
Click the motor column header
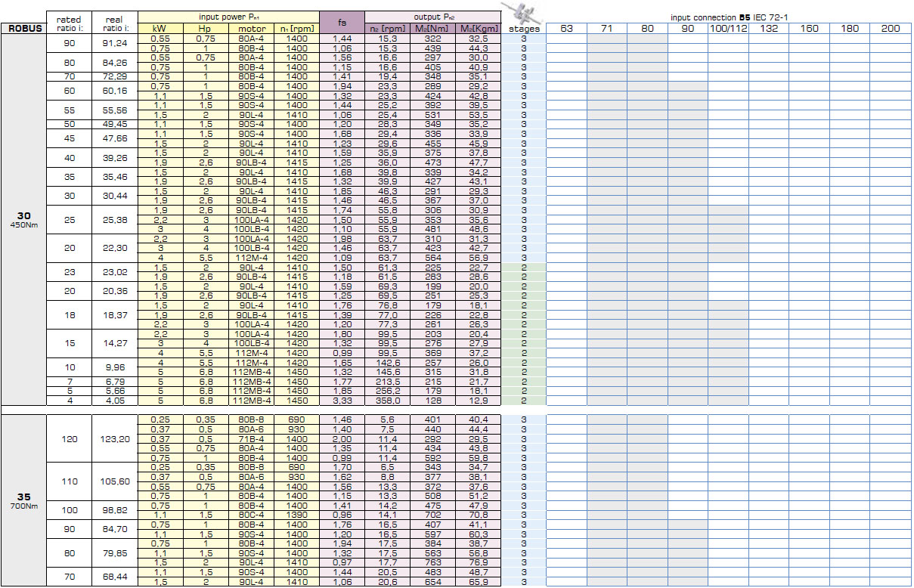tap(250, 28)
